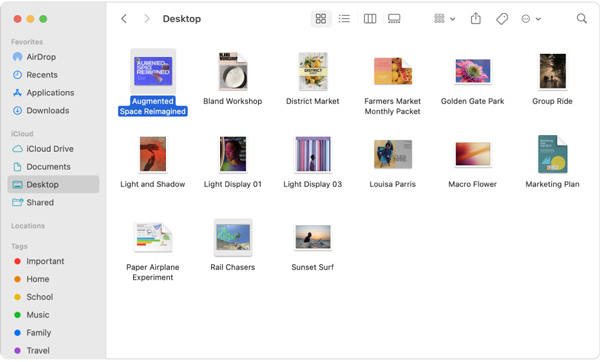Click the green full-screen button
The image size is (600, 362).
click(x=43, y=19)
